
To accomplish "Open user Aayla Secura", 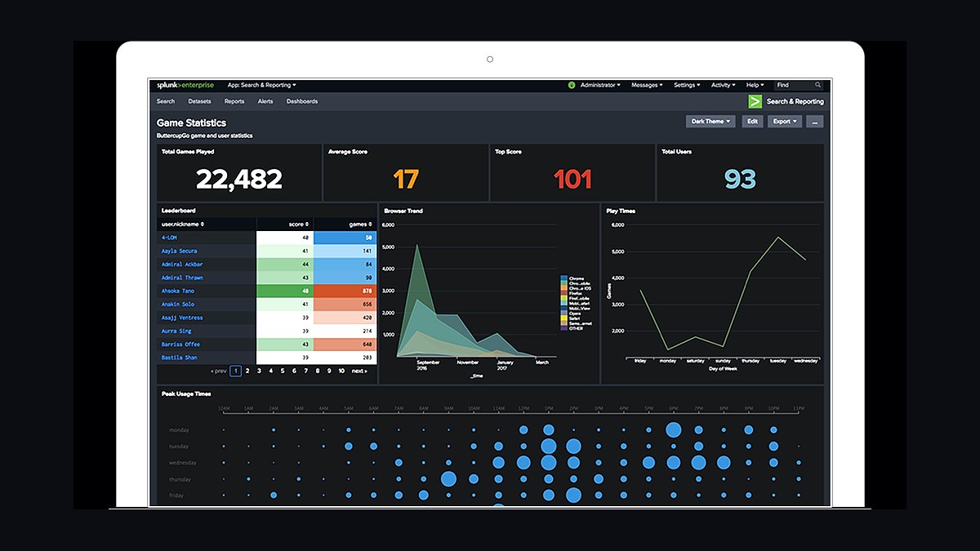I will click(179, 251).
